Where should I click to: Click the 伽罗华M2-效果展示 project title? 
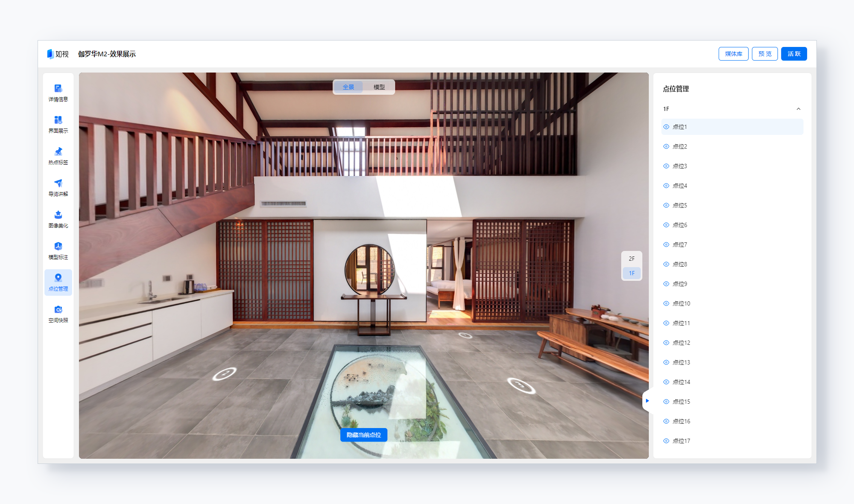pos(107,54)
